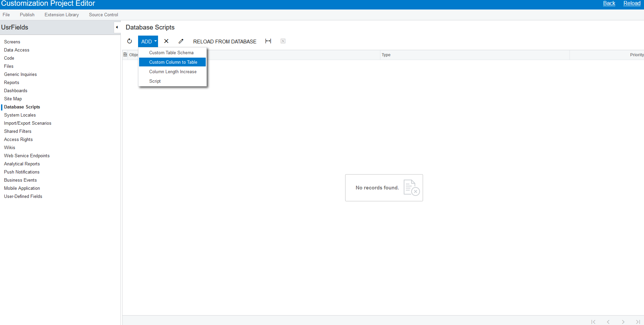This screenshot has width=644, height=325.
Task: Navigate to User-Defined Fields section
Action: [x=23, y=196]
